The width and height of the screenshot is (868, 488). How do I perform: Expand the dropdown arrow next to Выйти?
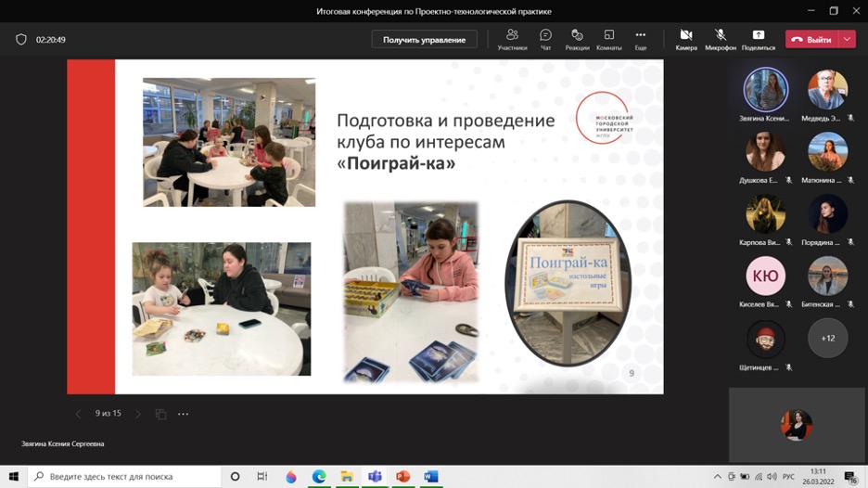847,39
